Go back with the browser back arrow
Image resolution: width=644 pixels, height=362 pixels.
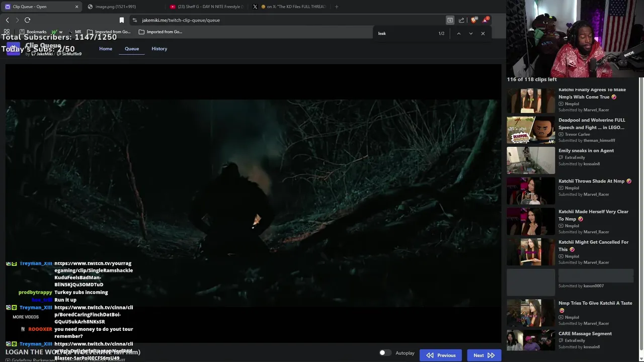tap(7, 20)
